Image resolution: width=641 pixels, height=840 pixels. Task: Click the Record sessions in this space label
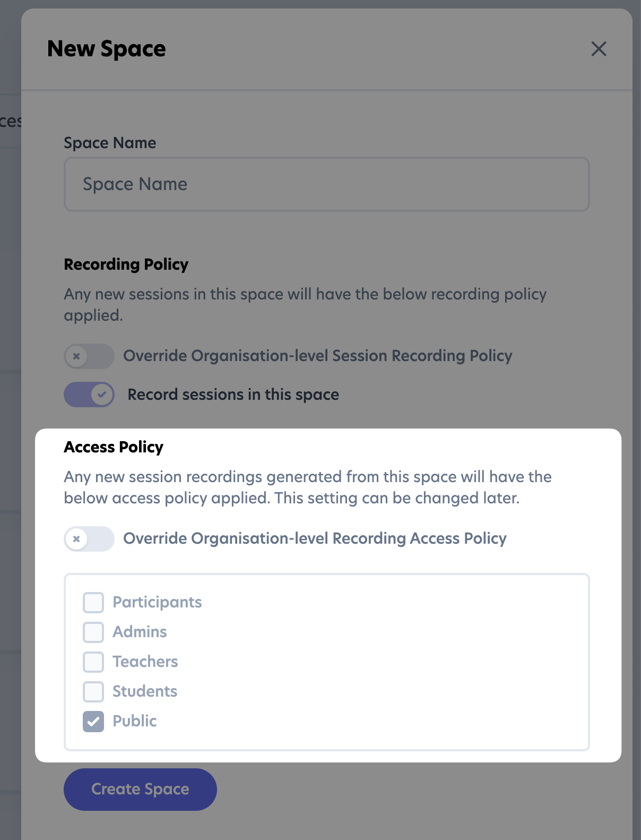point(233,395)
